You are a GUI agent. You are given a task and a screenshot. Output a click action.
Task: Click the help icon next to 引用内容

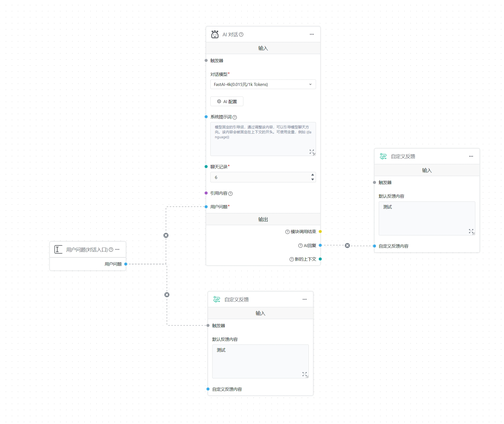(x=230, y=194)
